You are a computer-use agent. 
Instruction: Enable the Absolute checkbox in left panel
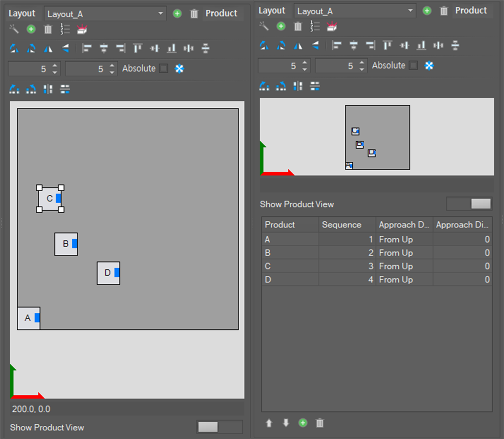click(x=164, y=68)
